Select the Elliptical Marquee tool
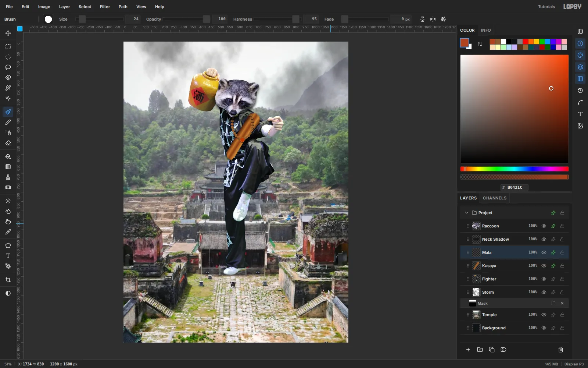 tap(8, 57)
